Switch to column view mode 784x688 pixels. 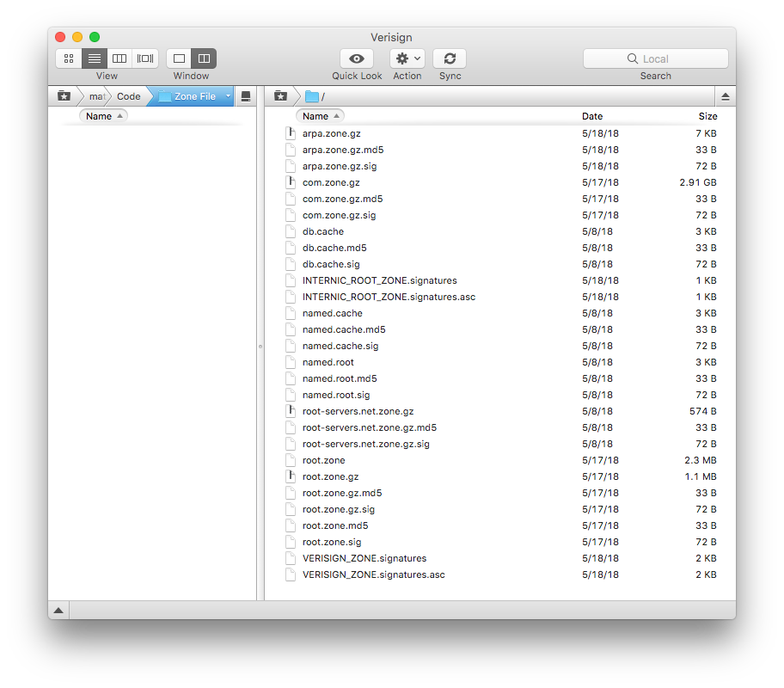coord(119,58)
